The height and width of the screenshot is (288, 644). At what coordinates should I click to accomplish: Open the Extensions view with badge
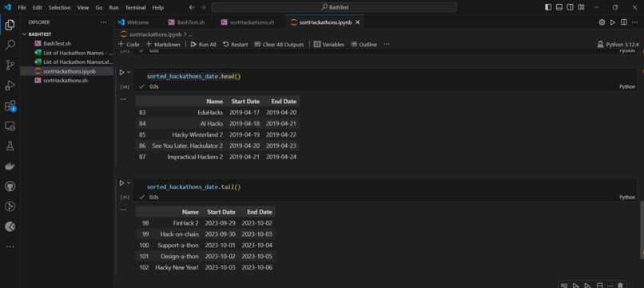click(10, 106)
